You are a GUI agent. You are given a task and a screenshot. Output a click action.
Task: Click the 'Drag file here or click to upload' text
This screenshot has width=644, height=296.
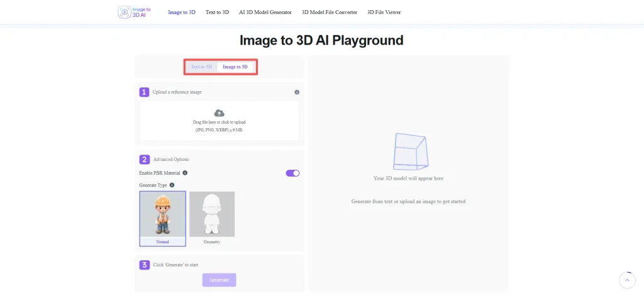(x=219, y=123)
